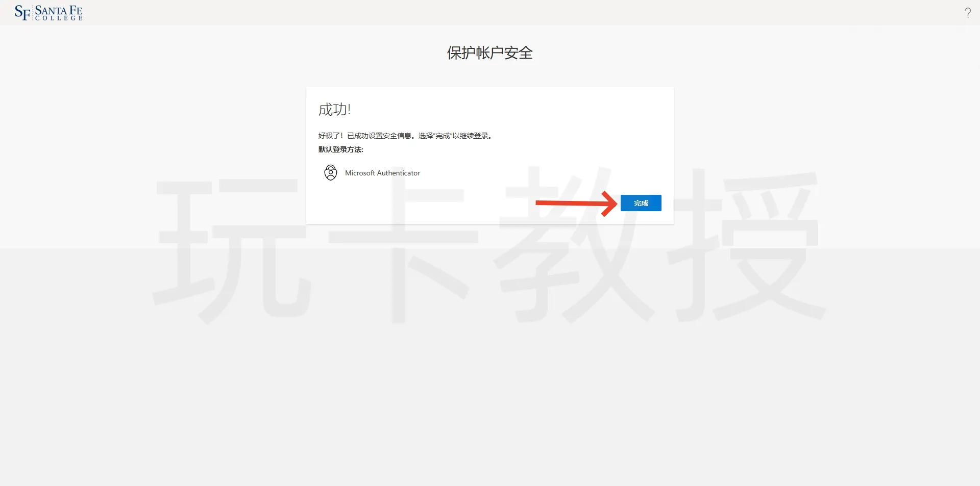
Task: Click the Microsoft Authenticator text label
Action: 382,173
